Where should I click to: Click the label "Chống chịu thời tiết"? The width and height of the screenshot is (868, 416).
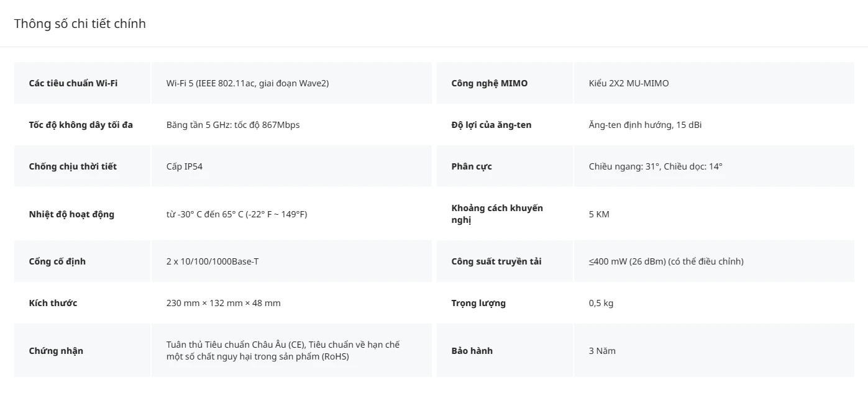73,166
